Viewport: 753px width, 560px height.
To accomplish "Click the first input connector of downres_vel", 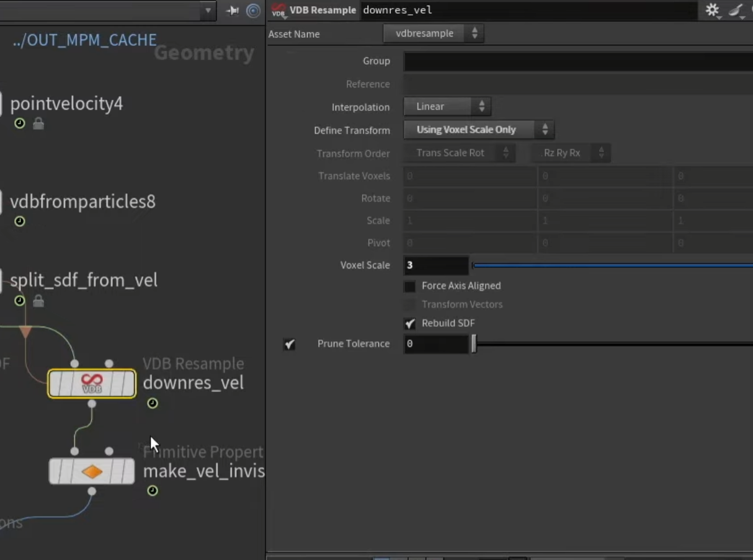I will [x=74, y=363].
